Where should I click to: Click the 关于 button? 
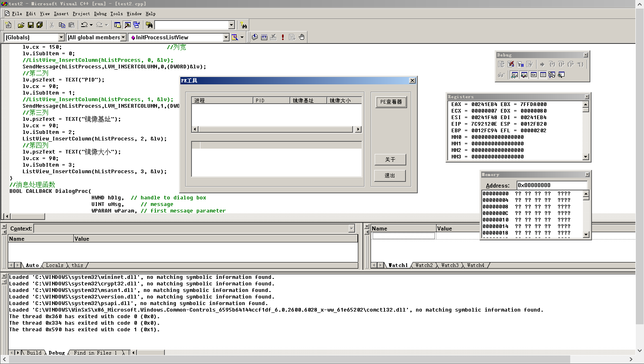coord(390,160)
